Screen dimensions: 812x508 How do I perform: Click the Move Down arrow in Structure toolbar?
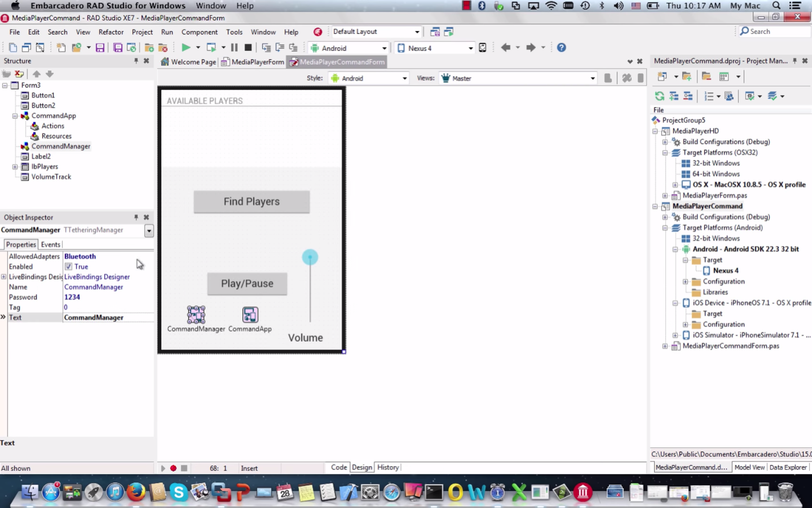(50, 74)
